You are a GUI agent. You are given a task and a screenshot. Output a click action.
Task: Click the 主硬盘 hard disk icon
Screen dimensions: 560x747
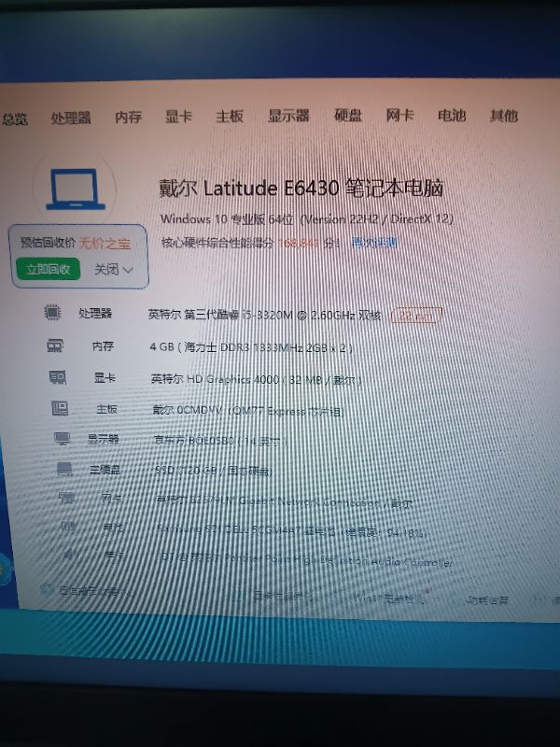coord(64,470)
